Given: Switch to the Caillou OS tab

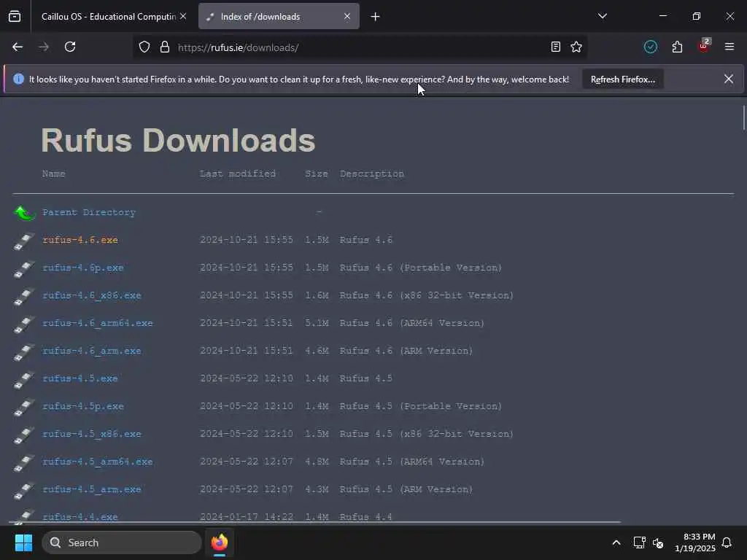Looking at the screenshot, I should (x=109, y=17).
